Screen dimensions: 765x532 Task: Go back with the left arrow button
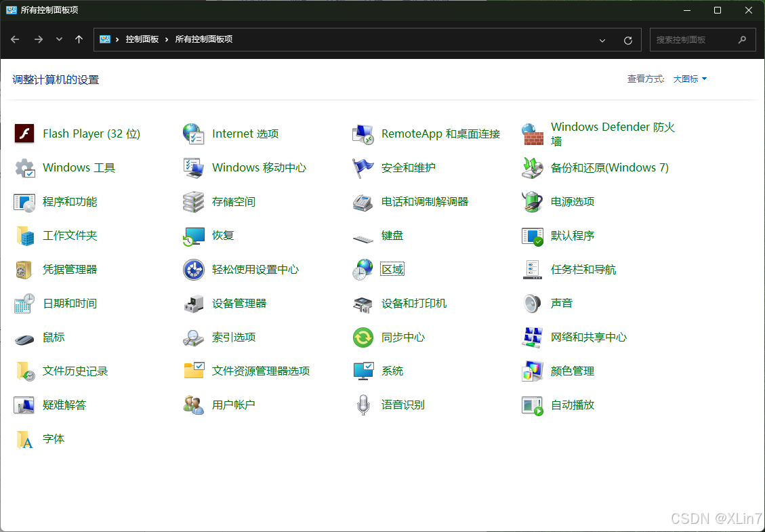coord(15,39)
